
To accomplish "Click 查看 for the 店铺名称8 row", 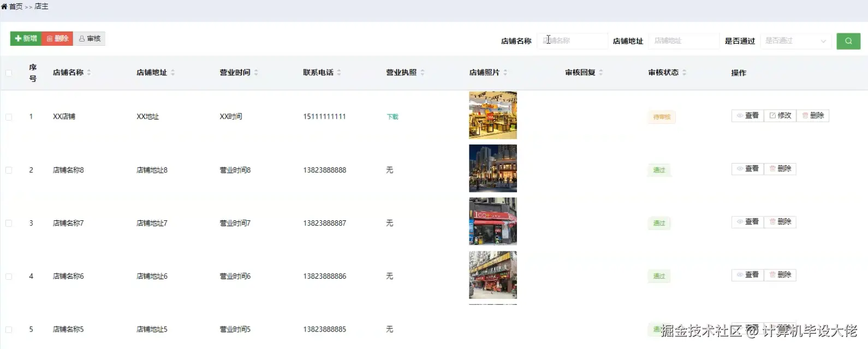I will [748, 169].
